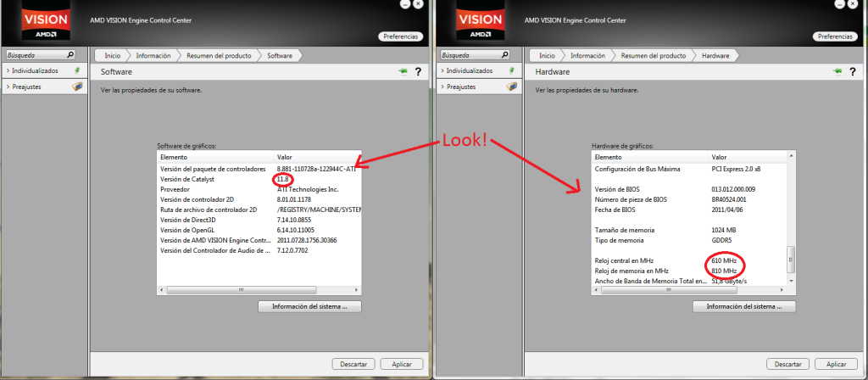Select Hardware breadcrumb tab
868x380 pixels.
[715, 55]
